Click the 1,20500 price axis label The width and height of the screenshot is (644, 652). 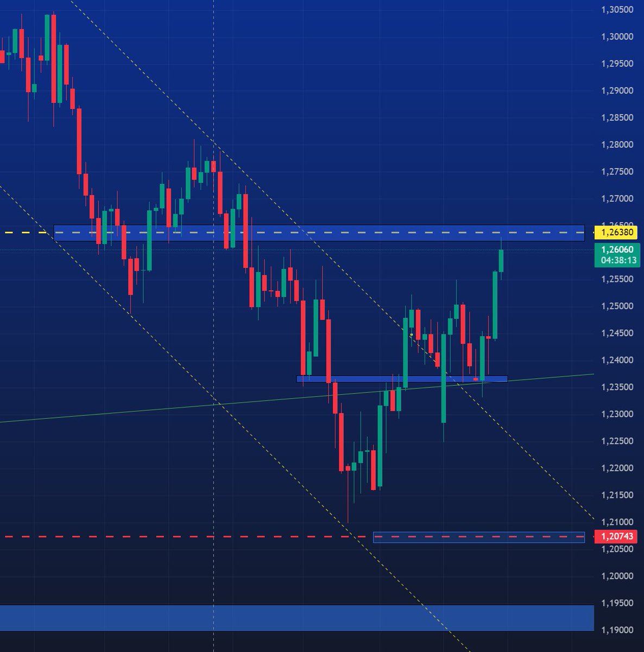(x=617, y=549)
